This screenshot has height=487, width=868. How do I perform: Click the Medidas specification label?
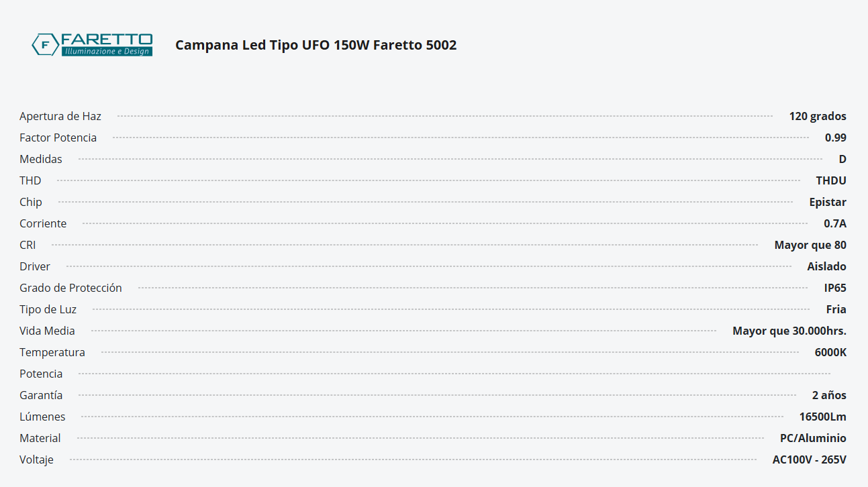(x=41, y=159)
